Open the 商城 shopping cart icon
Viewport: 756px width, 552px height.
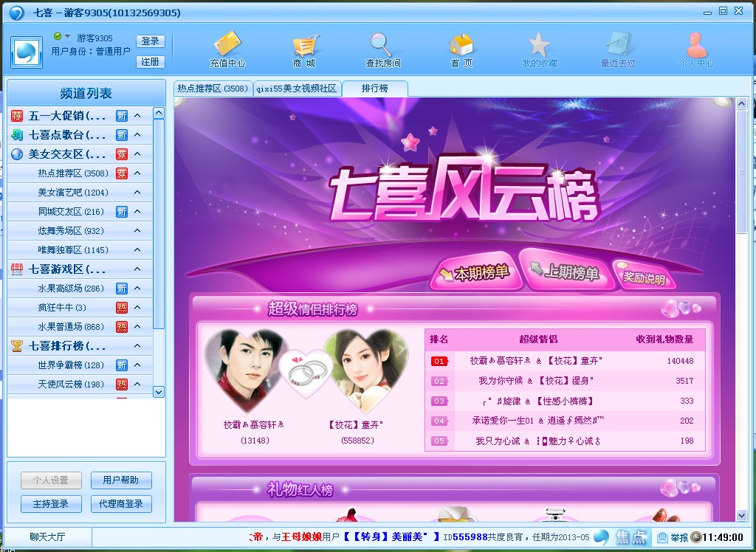pyautogui.click(x=304, y=46)
